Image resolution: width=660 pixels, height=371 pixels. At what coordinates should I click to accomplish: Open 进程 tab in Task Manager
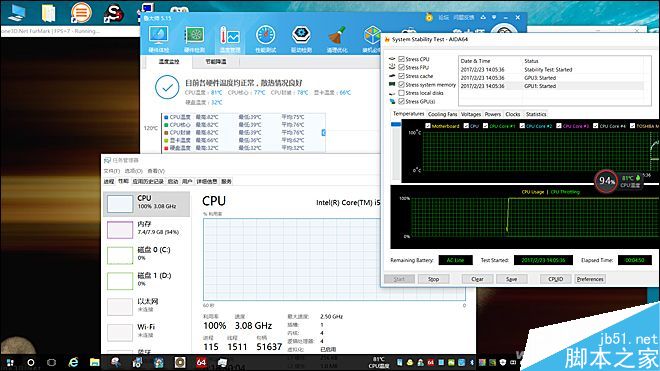point(109,181)
